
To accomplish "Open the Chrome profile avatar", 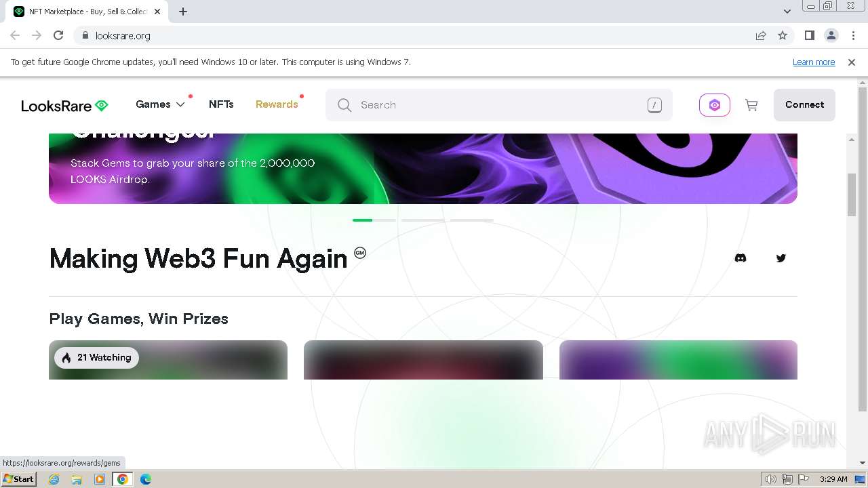I will [x=831, y=35].
